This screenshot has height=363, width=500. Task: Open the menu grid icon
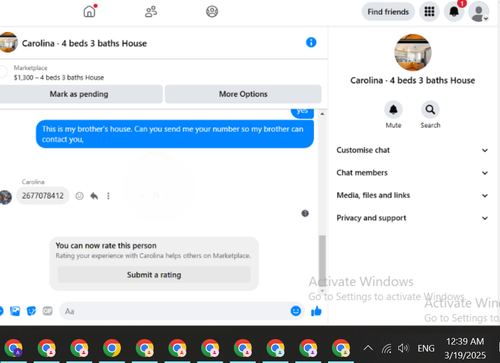pos(429,12)
